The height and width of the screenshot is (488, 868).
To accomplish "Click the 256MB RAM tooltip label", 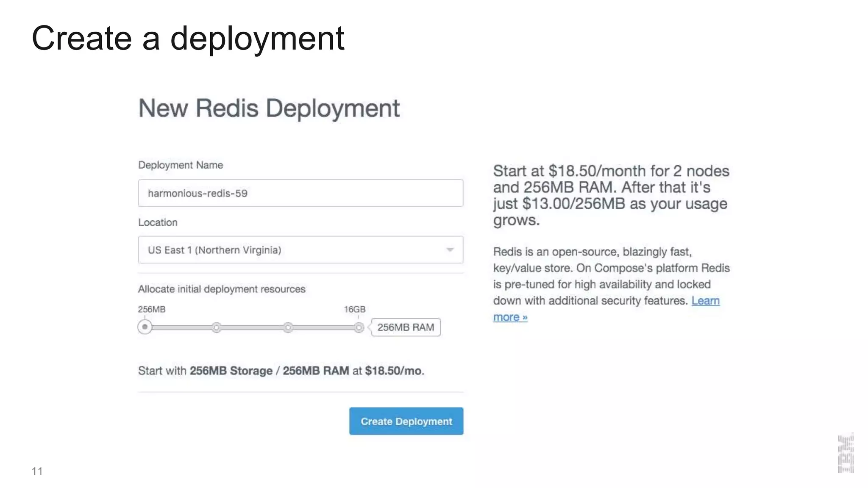I will (406, 327).
